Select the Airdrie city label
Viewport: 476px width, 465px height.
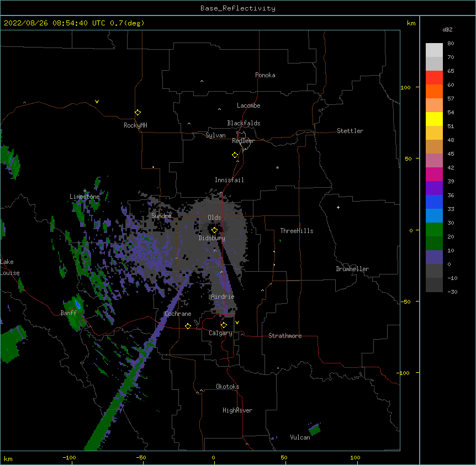[x=223, y=297]
